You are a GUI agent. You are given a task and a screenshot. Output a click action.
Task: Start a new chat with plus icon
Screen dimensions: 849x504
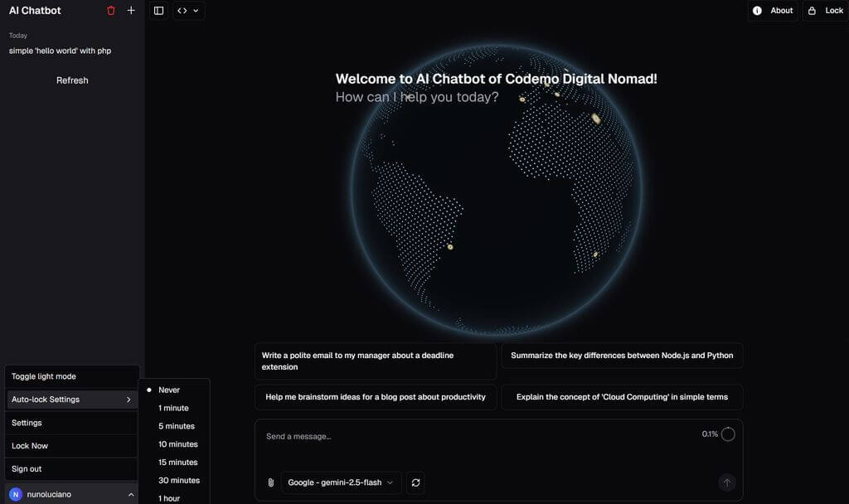(x=131, y=11)
